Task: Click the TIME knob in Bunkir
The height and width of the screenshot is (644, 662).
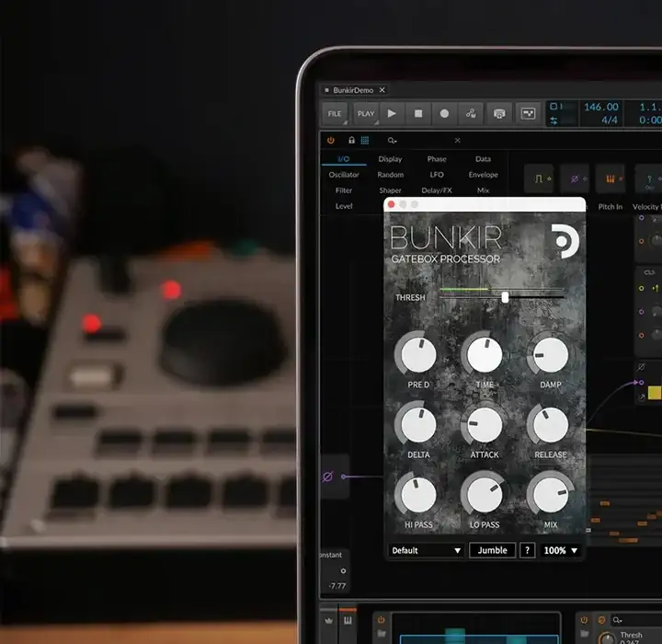Action: [485, 354]
